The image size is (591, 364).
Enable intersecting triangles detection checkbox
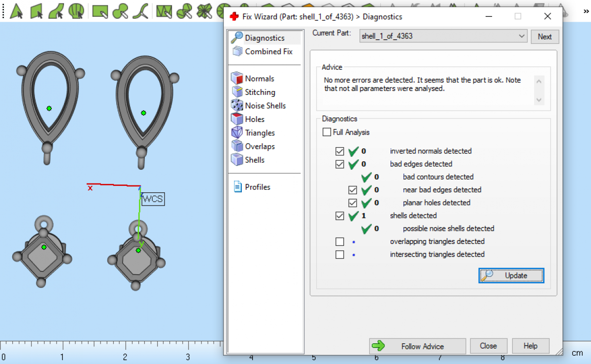[x=339, y=254]
